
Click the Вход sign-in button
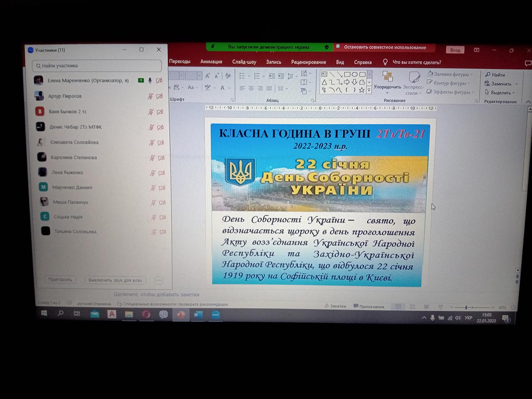tap(455, 50)
